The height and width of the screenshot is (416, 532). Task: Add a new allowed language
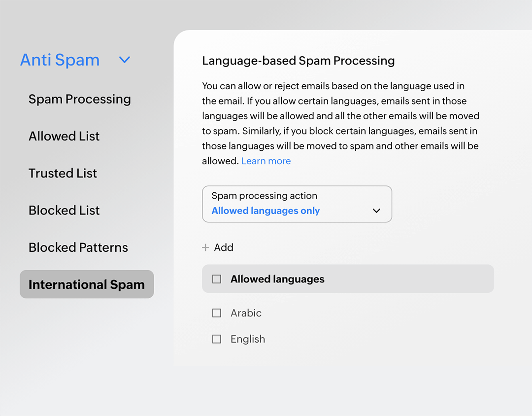[218, 247]
